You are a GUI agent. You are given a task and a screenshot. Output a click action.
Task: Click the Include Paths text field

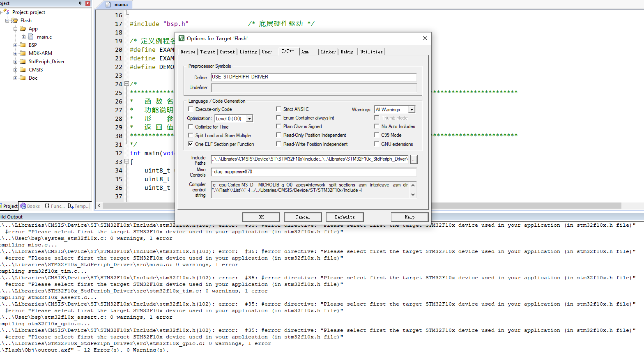click(x=310, y=159)
